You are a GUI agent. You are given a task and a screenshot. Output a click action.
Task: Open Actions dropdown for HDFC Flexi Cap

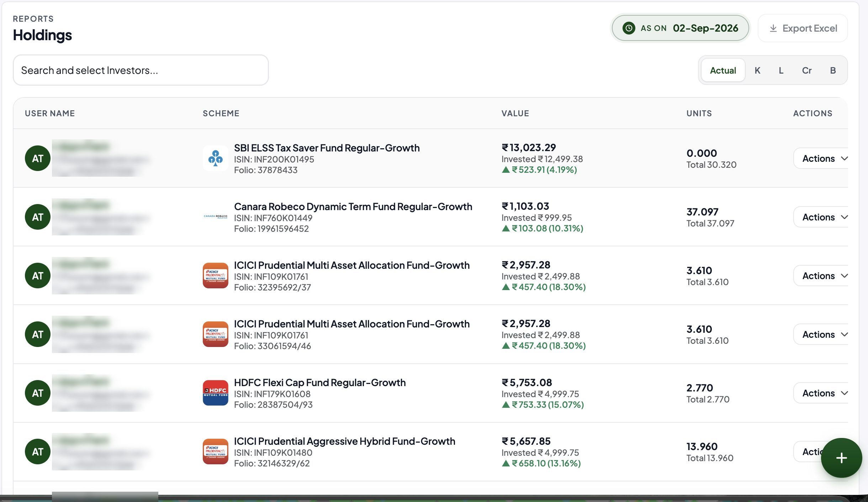pos(821,393)
